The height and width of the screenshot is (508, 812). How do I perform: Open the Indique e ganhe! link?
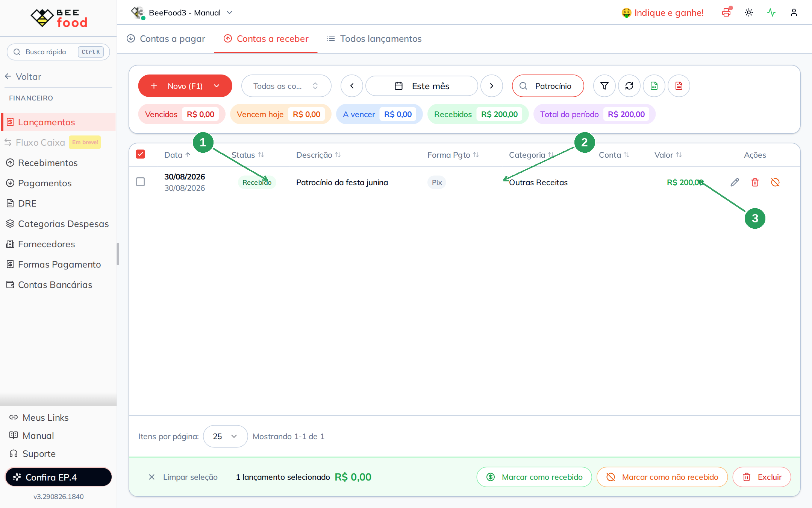[x=662, y=13]
